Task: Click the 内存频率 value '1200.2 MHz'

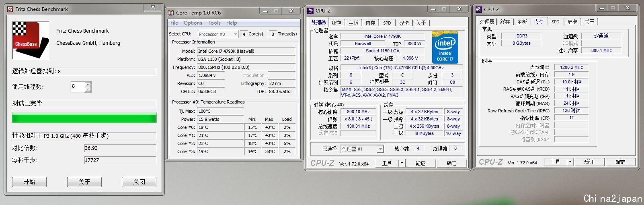Action: click(571, 67)
